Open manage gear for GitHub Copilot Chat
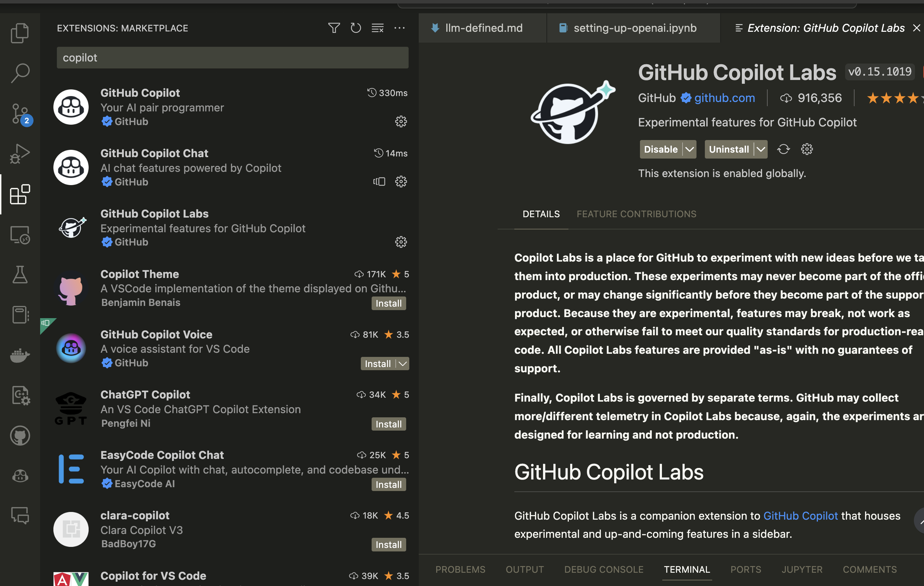 (401, 182)
